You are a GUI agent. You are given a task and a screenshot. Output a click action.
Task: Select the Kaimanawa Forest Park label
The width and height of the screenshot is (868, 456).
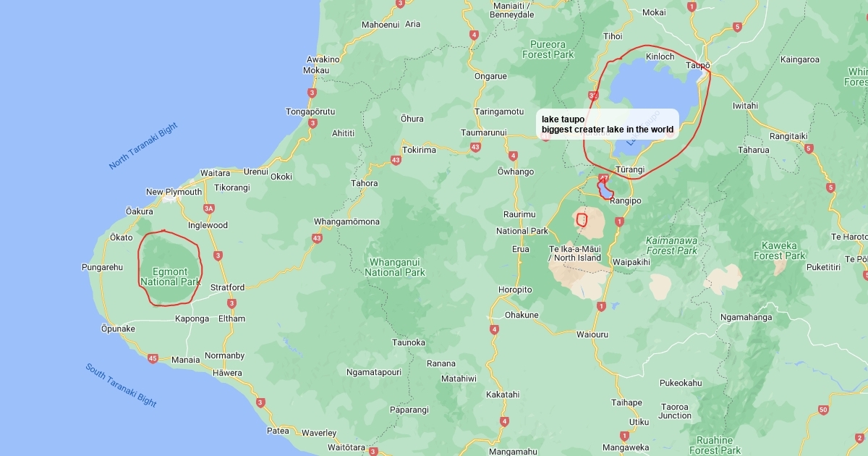672,245
